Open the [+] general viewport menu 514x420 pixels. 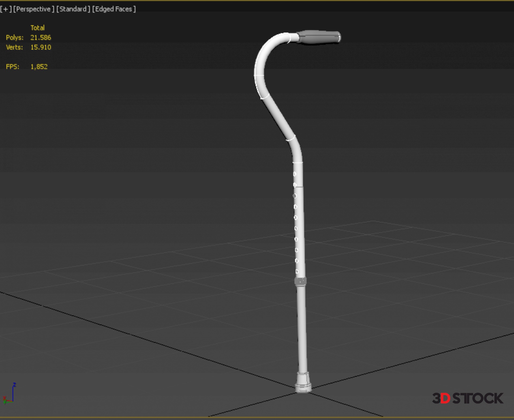pyautogui.click(x=6, y=9)
